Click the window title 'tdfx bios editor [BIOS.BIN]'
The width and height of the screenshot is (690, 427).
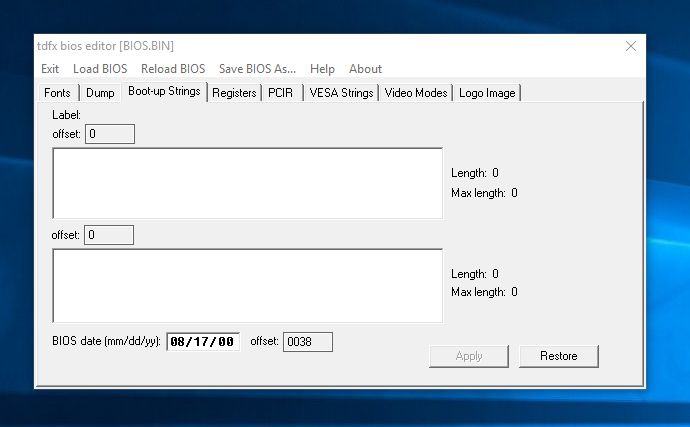(105, 46)
